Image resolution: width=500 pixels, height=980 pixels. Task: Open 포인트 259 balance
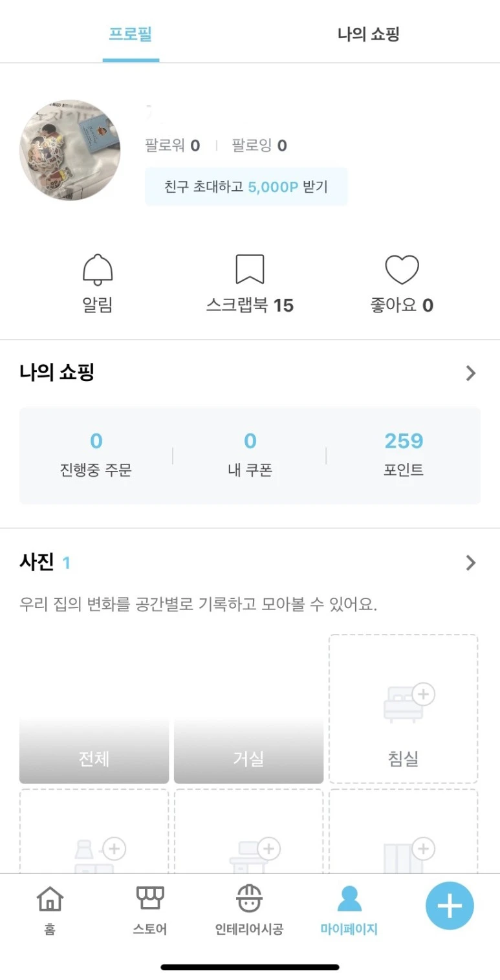404,455
